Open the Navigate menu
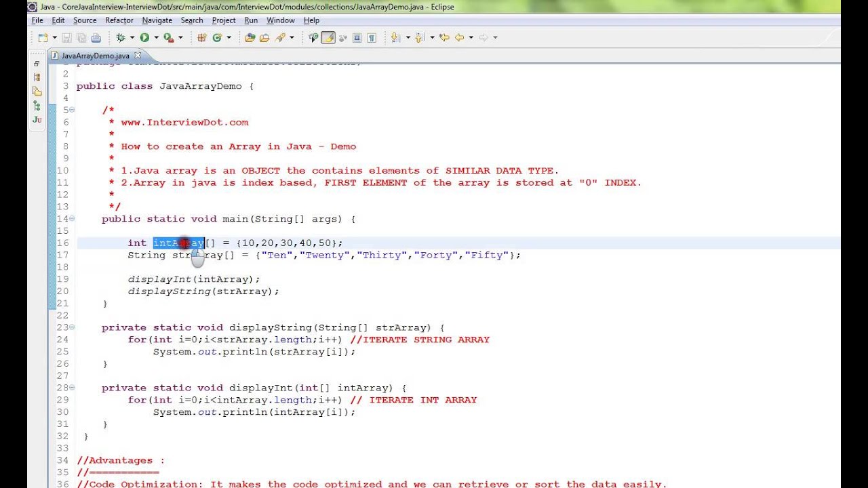This screenshot has height=488, width=868. point(157,20)
